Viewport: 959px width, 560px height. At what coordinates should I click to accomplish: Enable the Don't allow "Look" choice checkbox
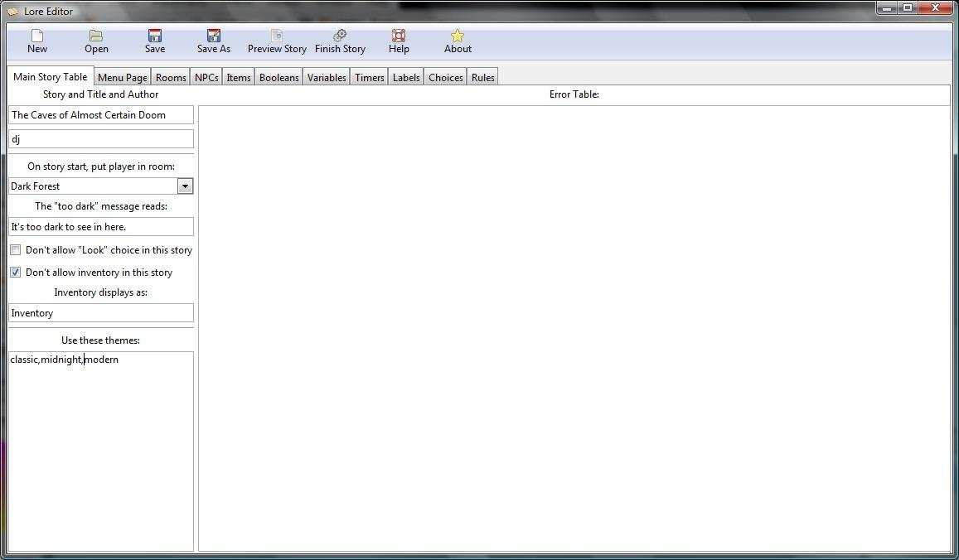point(15,249)
